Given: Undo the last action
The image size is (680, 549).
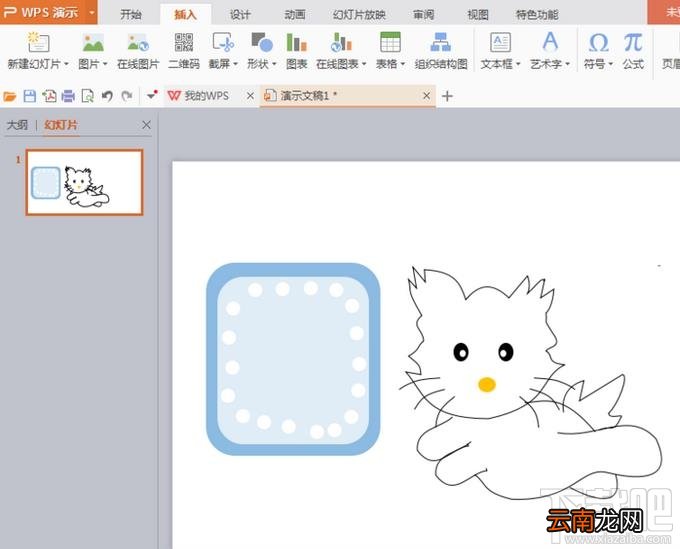Looking at the screenshot, I should point(107,96).
